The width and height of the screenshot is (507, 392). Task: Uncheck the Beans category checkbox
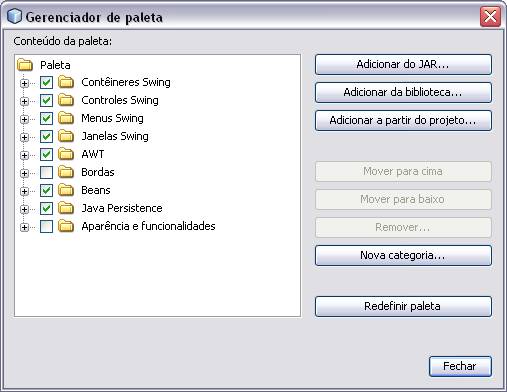46,190
